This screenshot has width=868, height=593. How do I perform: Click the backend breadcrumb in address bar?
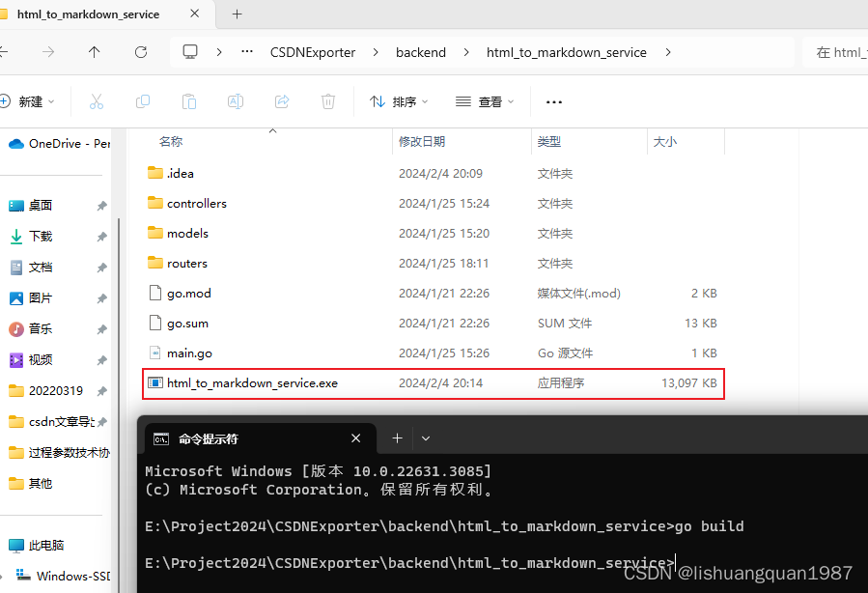[421, 52]
